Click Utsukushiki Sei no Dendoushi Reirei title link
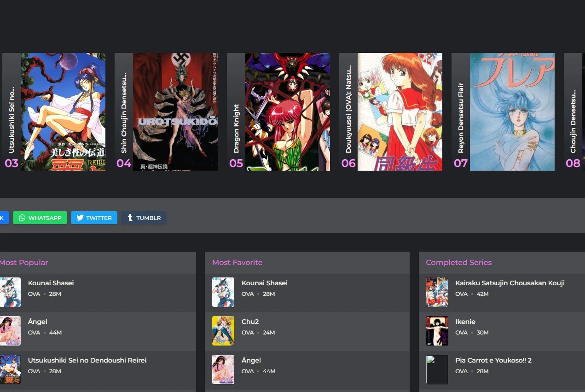Image resolution: width=585 pixels, height=392 pixels. pos(87,360)
